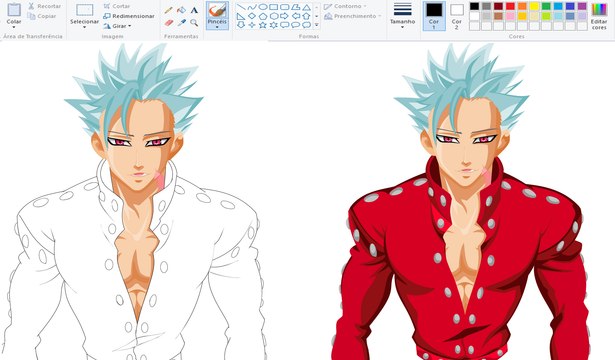
Task: Select the Color picker eyedropper tool
Action: [181, 23]
